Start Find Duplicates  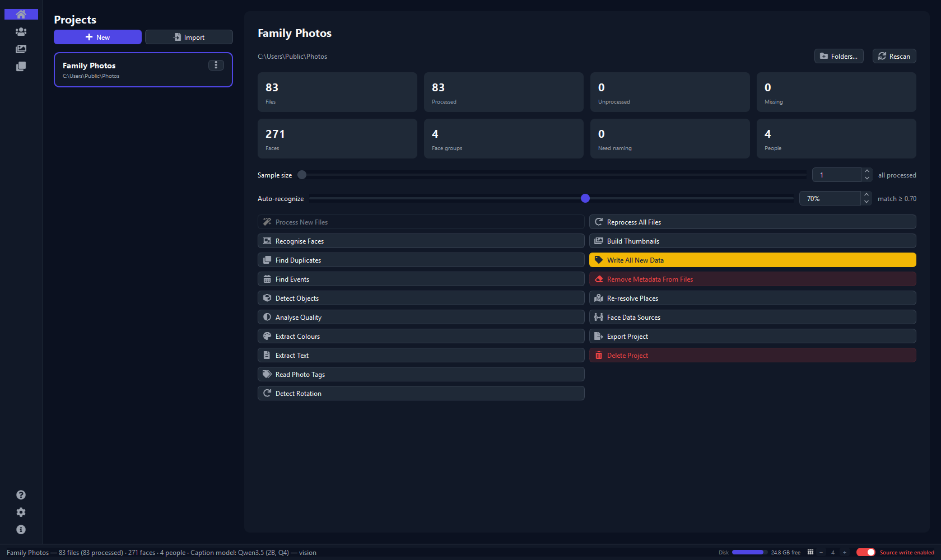421,260
